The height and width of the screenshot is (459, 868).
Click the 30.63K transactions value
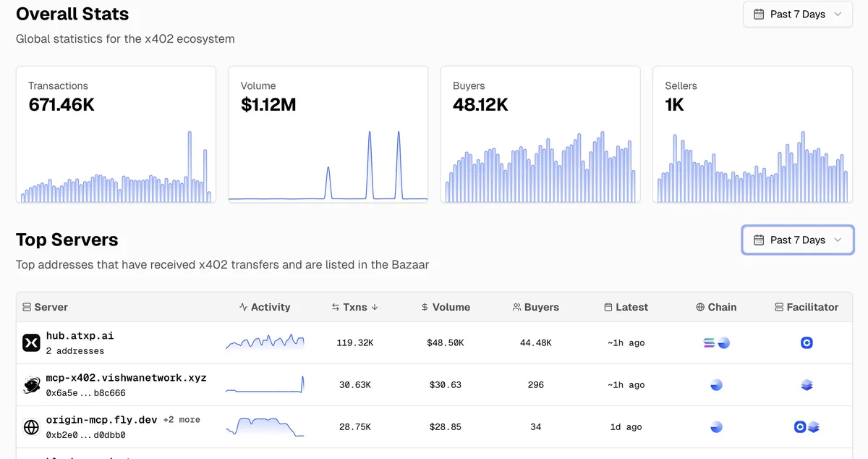(355, 384)
